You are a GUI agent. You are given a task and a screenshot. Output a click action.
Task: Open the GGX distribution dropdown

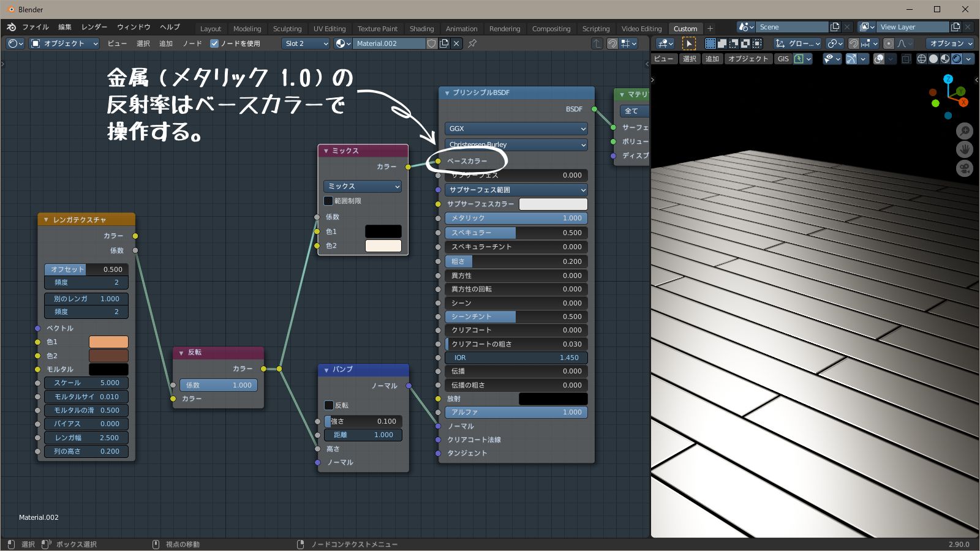pyautogui.click(x=516, y=129)
